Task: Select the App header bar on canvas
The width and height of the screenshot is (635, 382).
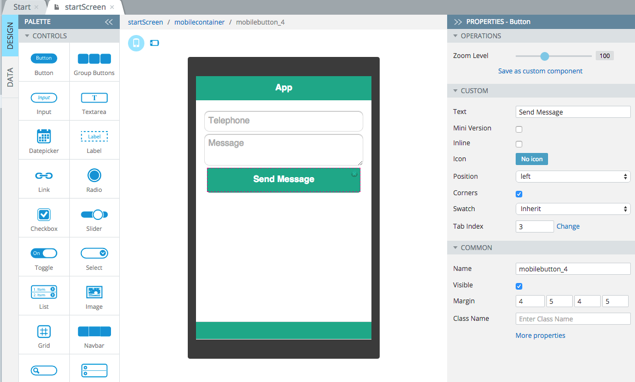Action: point(283,88)
